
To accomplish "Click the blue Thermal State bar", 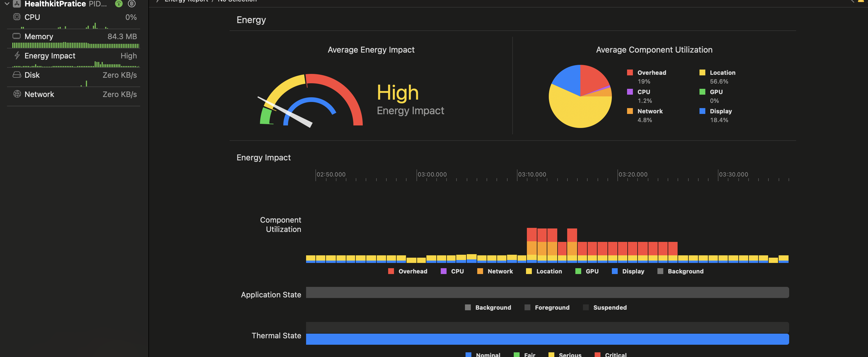I will 547,339.
